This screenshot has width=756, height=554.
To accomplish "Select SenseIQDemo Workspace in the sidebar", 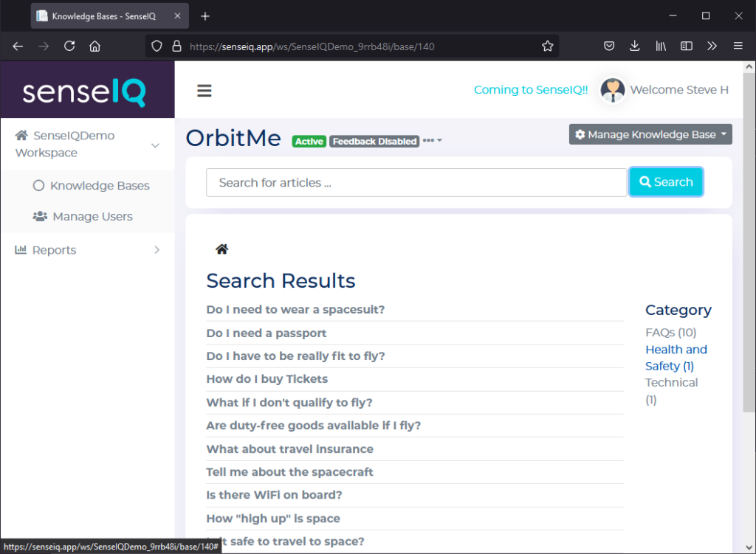I will tap(65, 144).
